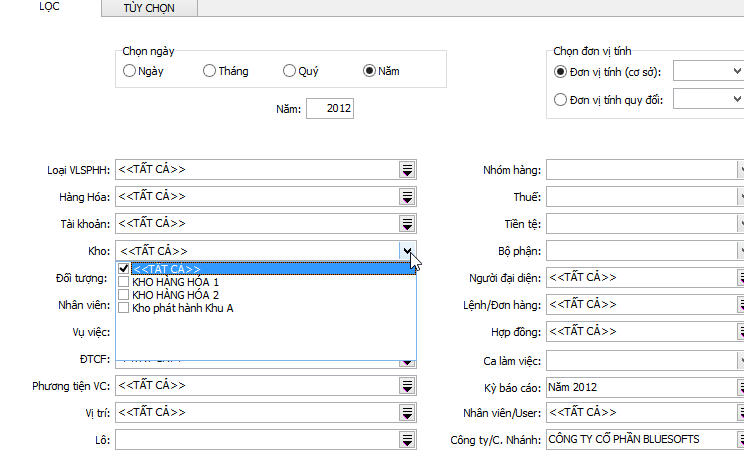The image size is (744, 457).
Task: Open the list icon for Vị trí
Action: [407, 412]
